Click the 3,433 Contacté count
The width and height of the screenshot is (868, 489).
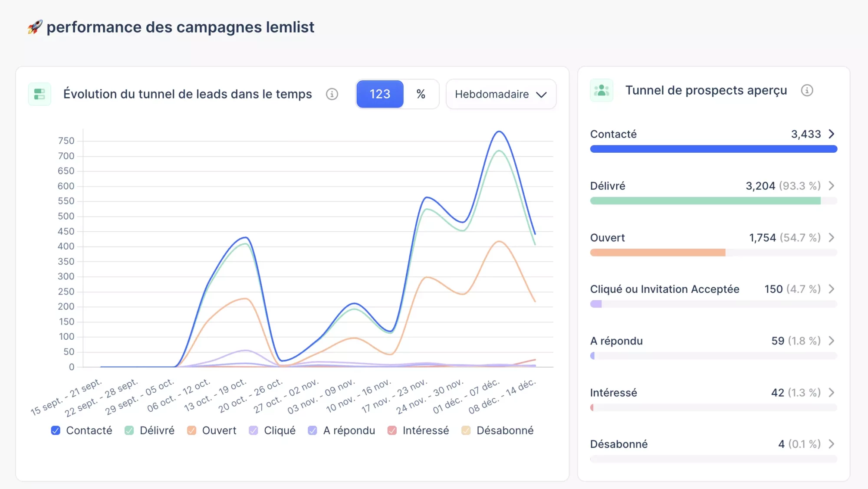click(x=806, y=134)
